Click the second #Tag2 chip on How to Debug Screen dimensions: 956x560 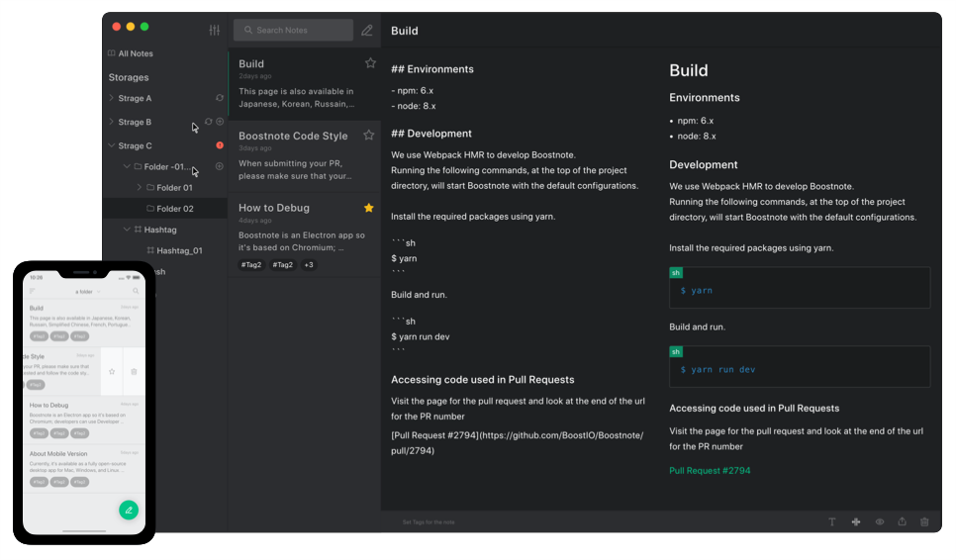pos(283,265)
